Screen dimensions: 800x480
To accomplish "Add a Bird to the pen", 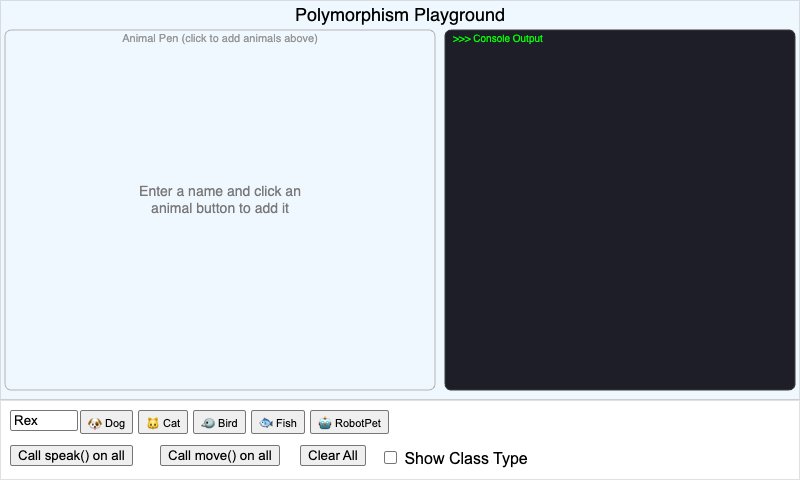I will click(219, 422).
